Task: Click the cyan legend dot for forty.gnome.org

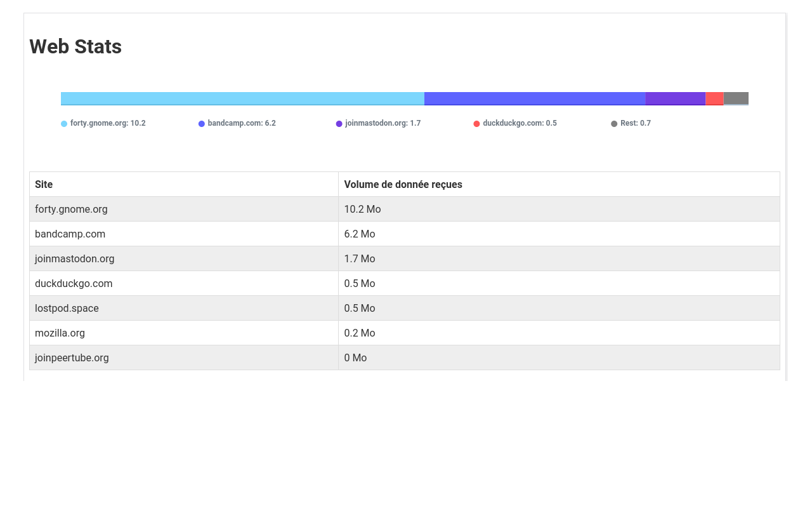Action: 63,124
